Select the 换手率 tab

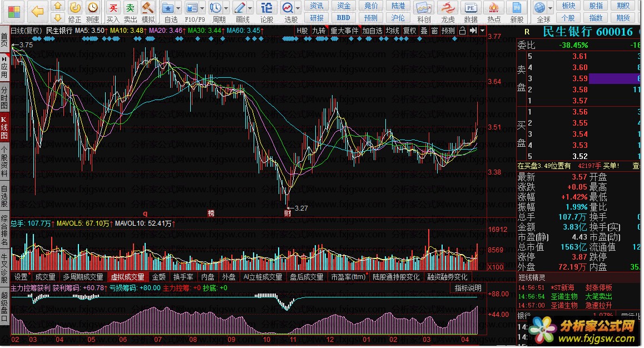(x=183, y=277)
